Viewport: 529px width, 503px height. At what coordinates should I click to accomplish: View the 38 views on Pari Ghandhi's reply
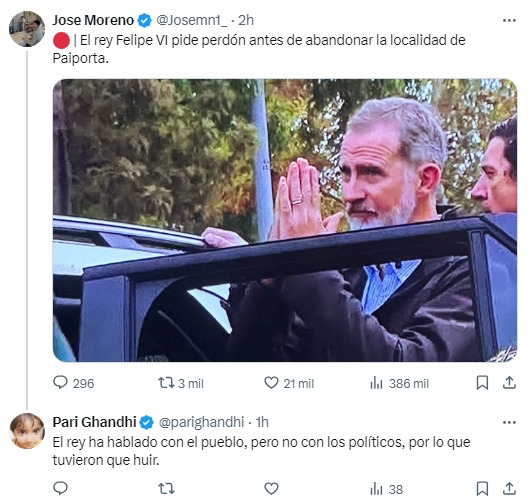pyautogui.click(x=387, y=489)
